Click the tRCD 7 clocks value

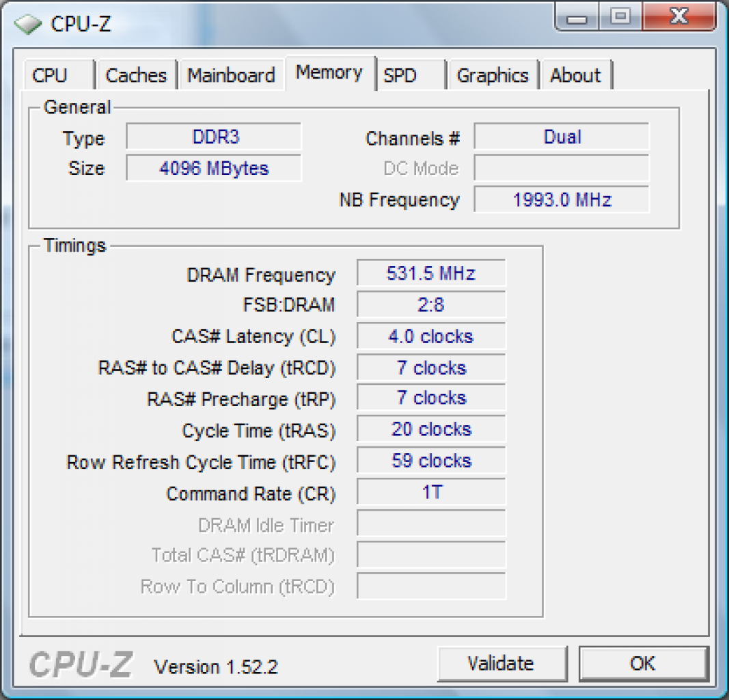[x=431, y=368]
